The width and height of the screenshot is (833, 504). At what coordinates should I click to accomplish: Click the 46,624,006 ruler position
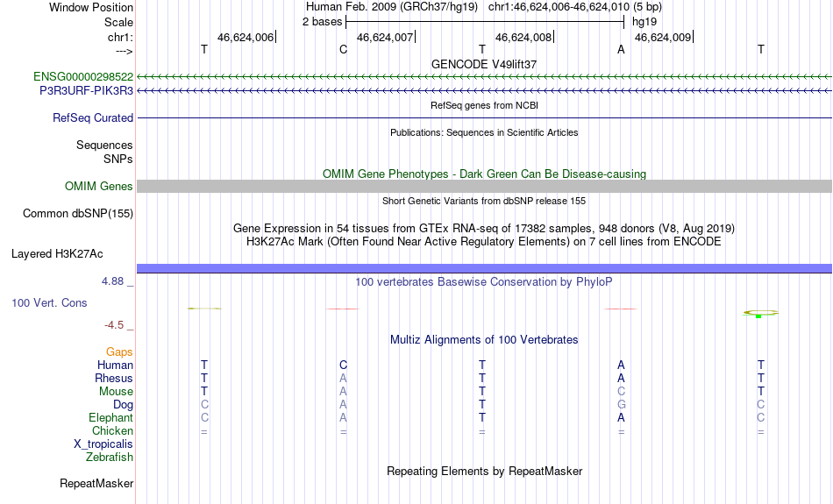[x=246, y=37]
